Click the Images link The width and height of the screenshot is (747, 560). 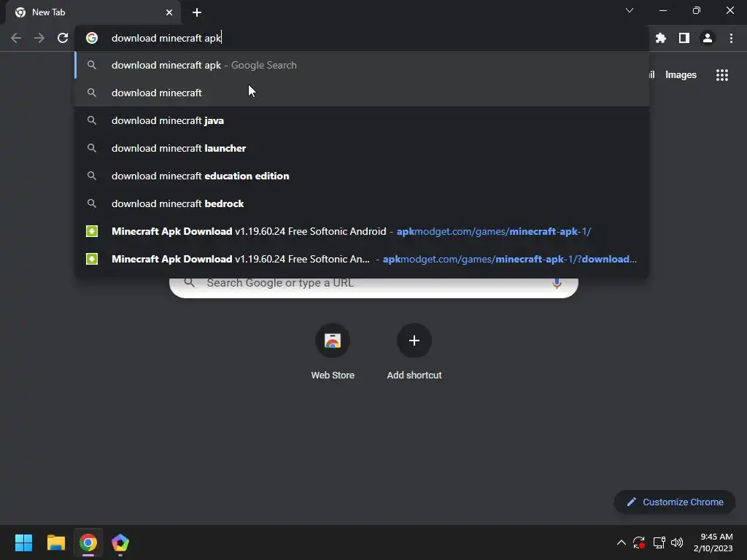tap(681, 75)
